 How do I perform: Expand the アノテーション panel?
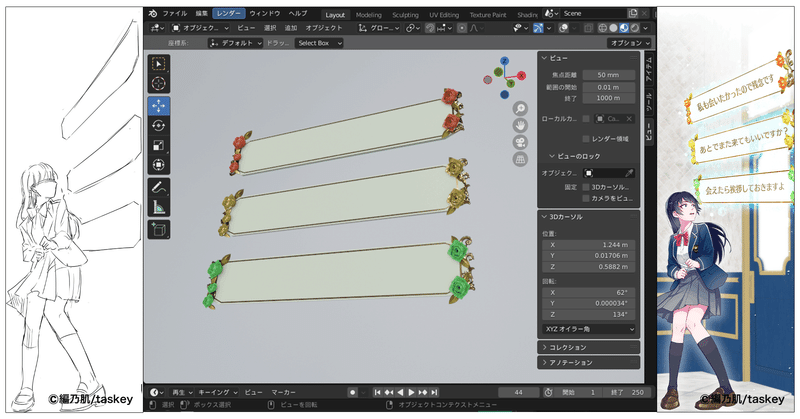(x=588, y=363)
